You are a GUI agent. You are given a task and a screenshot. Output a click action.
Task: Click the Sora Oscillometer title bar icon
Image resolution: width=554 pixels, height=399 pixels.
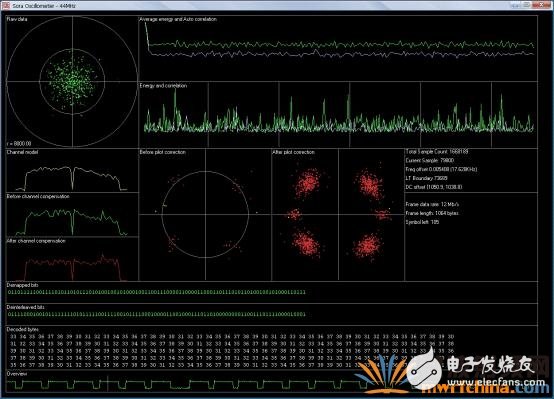click(x=5, y=5)
